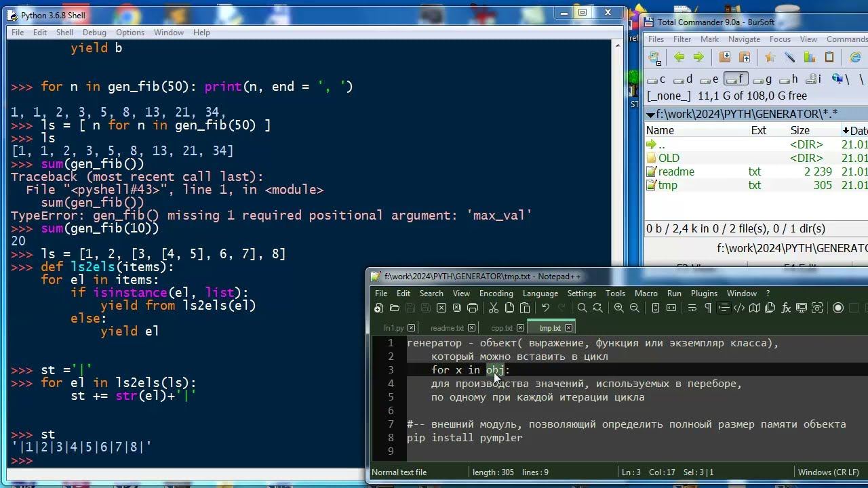Select the tmp file row in Total Commander
Image resolution: width=868 pixels, height=488 pixels.
click(757, 185)
